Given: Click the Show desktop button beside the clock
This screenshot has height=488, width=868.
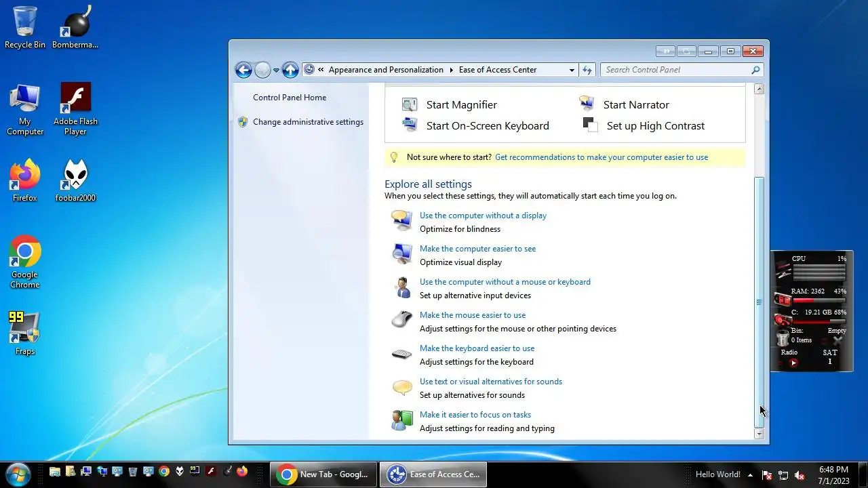Looking at the screenshot, I should point(863,474).
